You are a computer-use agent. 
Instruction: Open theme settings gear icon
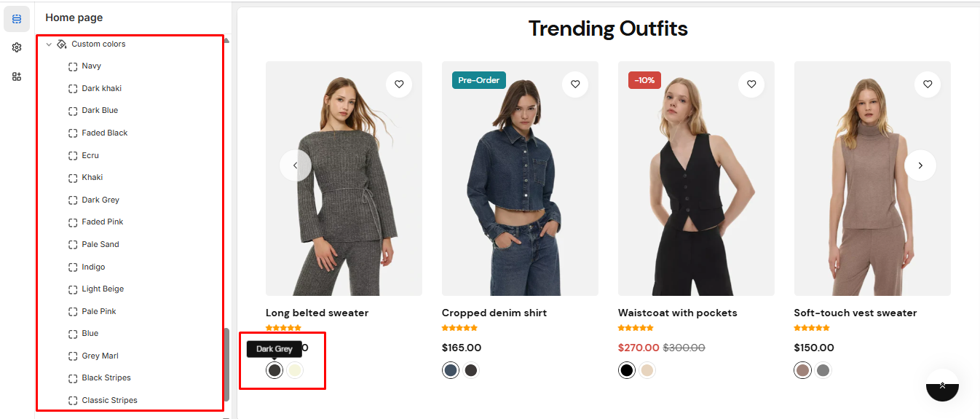17,47
